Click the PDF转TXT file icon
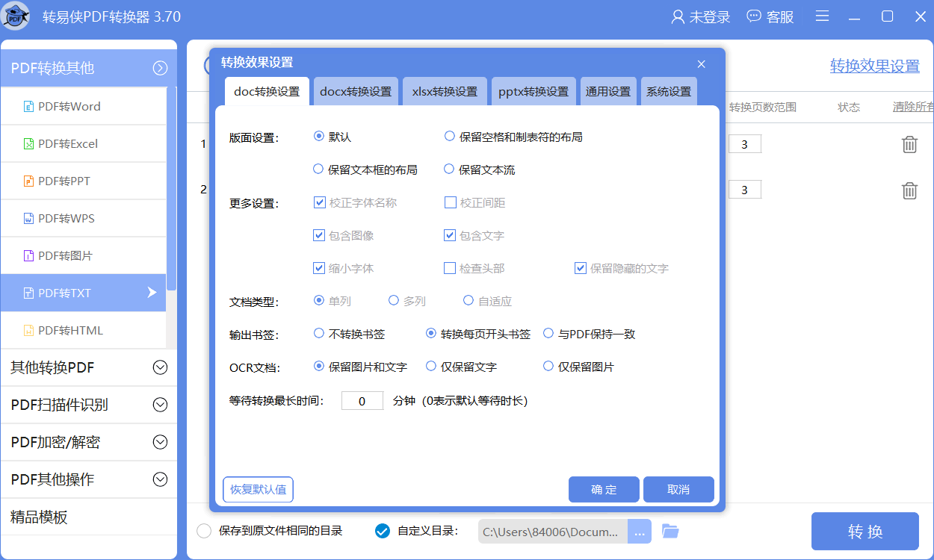The height and width of the screenshot is (560, 934). 28,293
